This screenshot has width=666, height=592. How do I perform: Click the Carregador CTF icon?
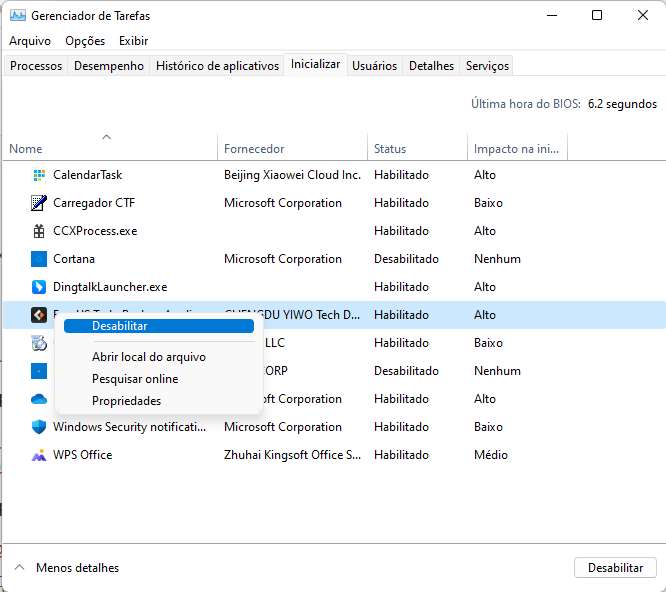coord(39,203)
